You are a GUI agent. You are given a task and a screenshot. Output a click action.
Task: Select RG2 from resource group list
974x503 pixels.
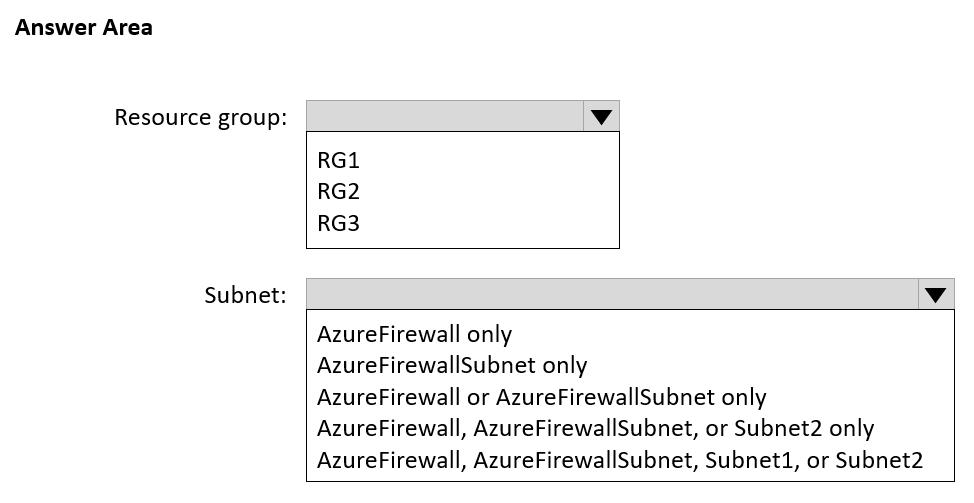[x=339, y=191]
